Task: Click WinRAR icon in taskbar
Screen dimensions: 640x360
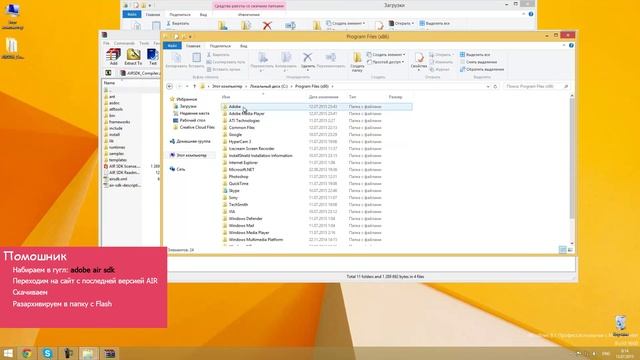Action: tap(109, 353)
